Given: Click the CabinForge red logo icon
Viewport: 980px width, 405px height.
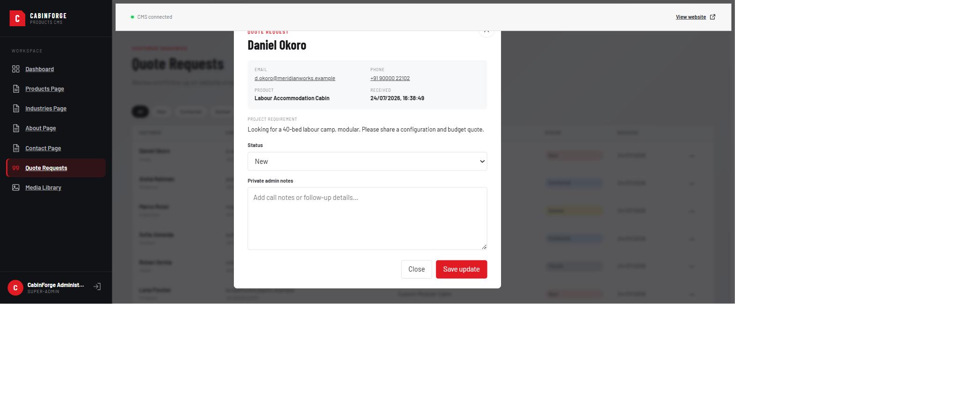Looking at the screenshot, I should [17, 18].
